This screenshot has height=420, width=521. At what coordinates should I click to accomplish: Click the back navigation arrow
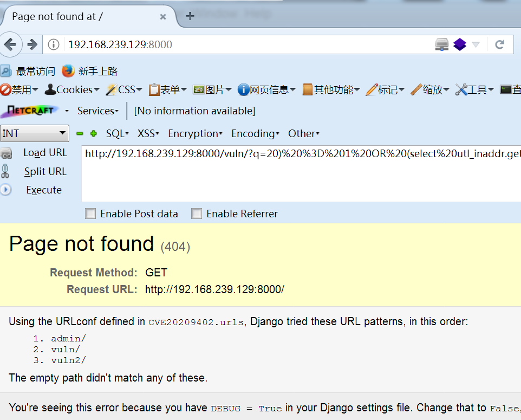[x=12, y=44]
